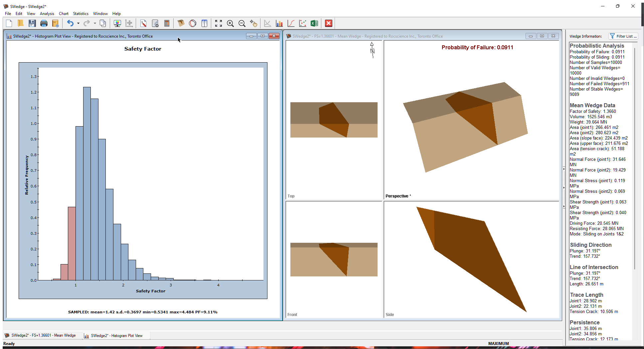Screen dimensions: 644x349
Task: Activate the Pan tool
Action: coord(254,23)
